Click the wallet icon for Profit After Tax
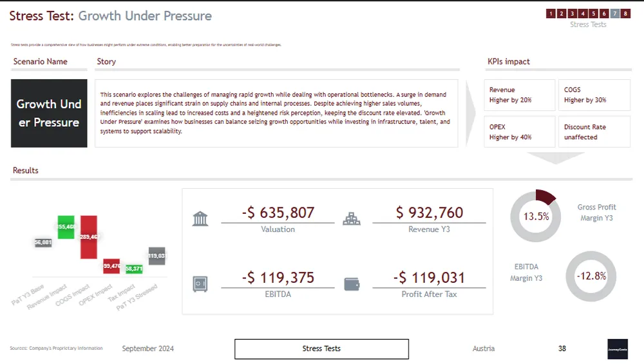644x364 pixels. [x=352, y=283]
